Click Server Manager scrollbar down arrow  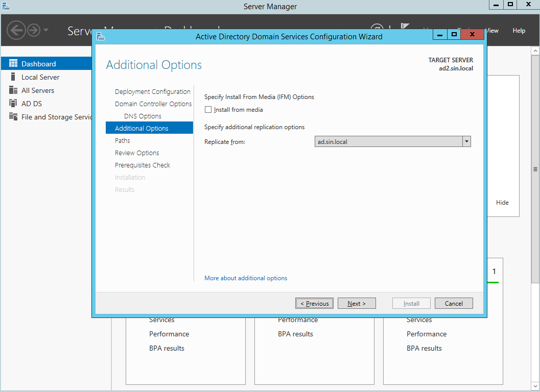click(x=535, y=386)
